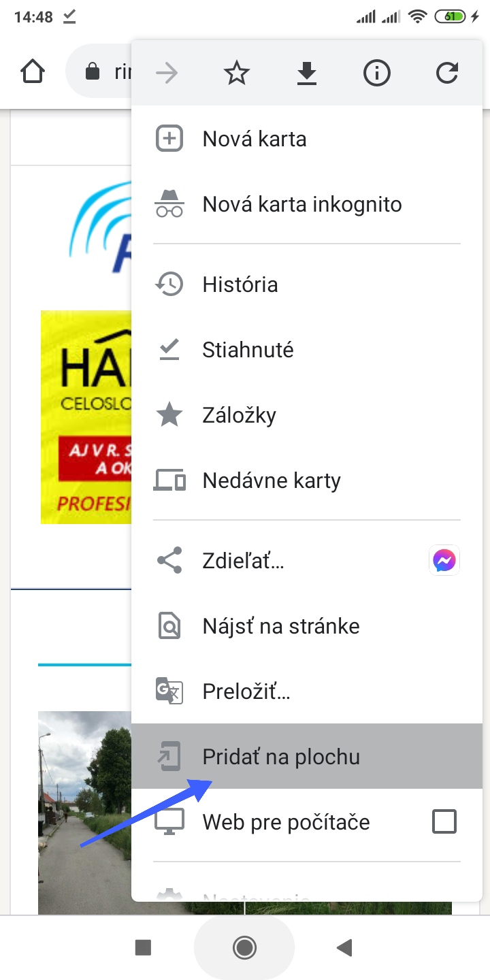
Task: Open Záložky bookmarks list
Action: tap(240, 415)
